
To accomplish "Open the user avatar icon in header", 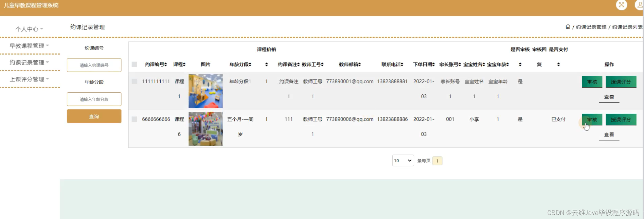I will click(639, 5).
